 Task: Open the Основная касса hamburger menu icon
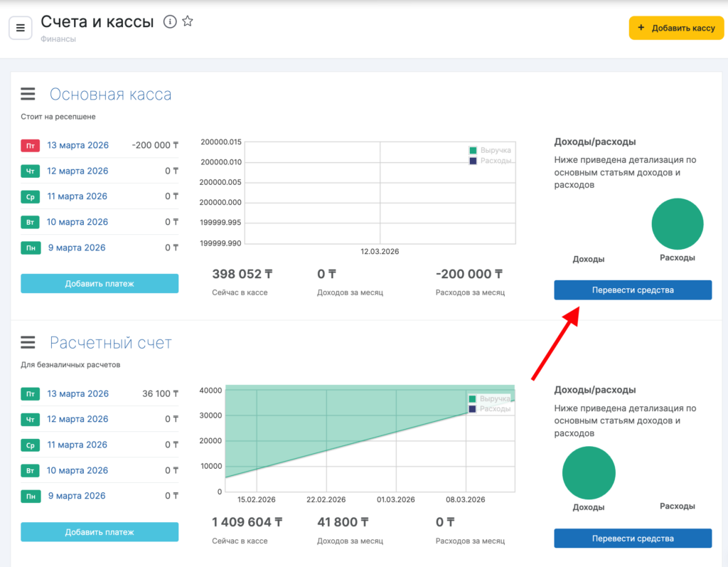click(28, 94)
